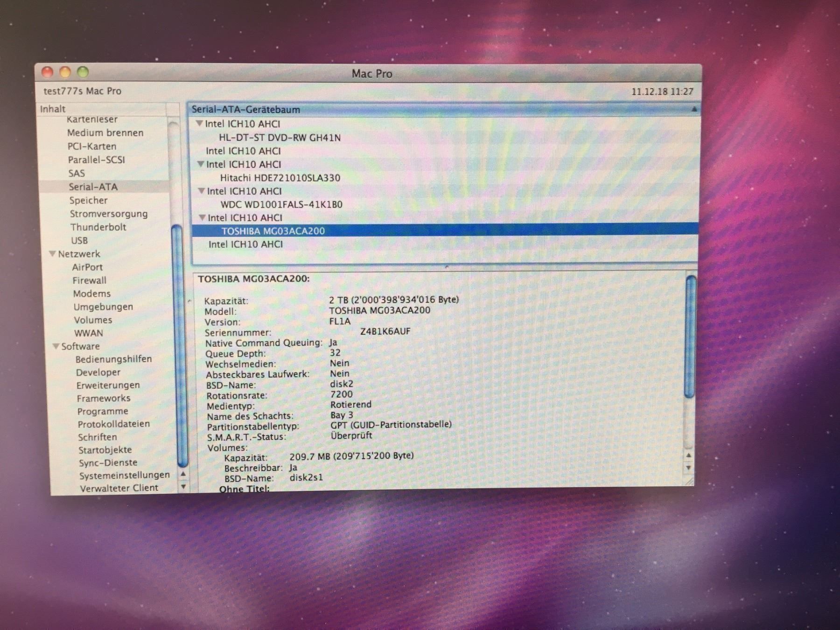Select Hitachi HDE721010SLA330 drive
The height and width of the screenshot is (630, 840).
click(280, 178)
